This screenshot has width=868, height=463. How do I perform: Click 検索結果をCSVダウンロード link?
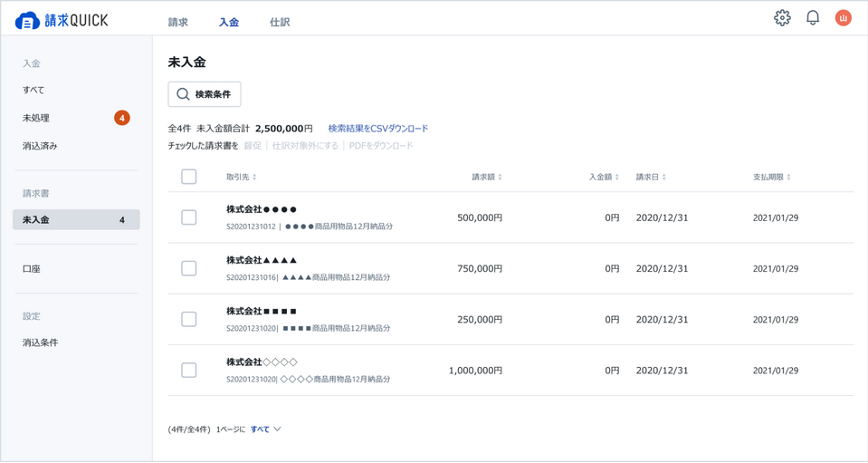point(377,129)
